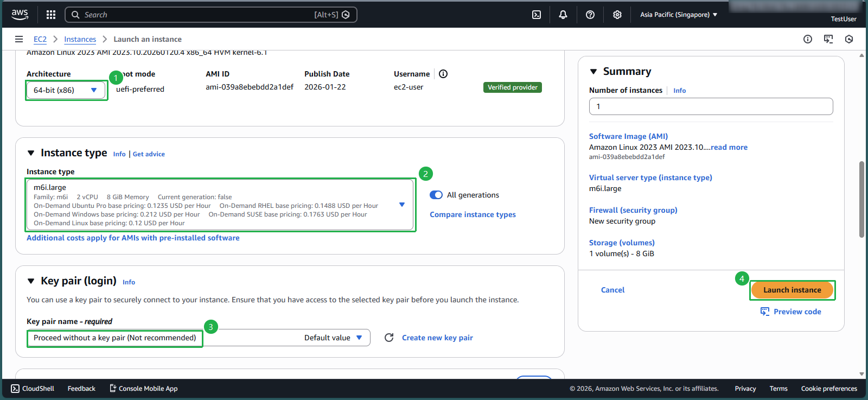The width and height of the screenshot is (868, 400).
Task: Open the Privacy footer link
Action: (x=745, y=389)
